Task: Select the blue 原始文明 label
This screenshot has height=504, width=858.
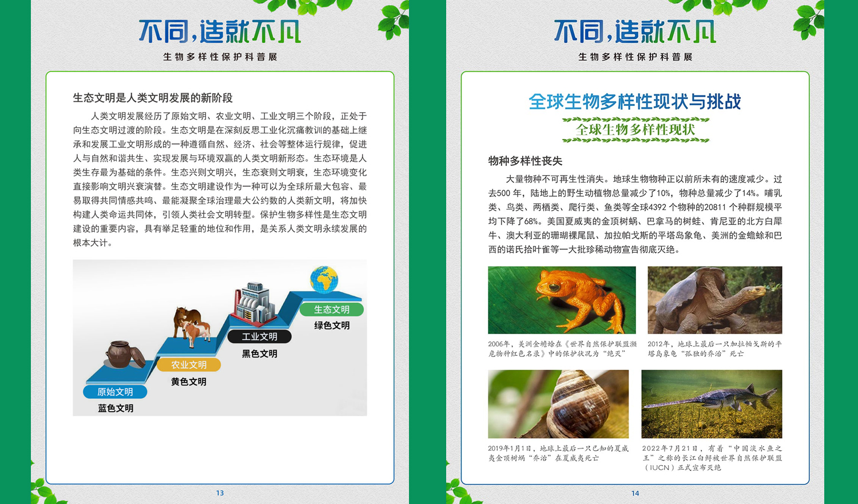Action: [x=115, y=392]
